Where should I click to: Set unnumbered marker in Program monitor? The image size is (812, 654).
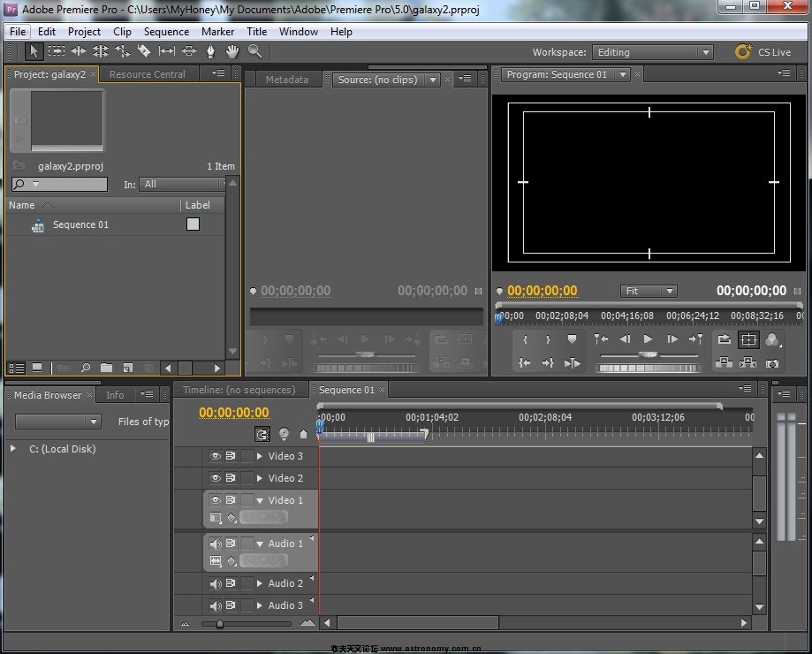click(572, 339)
